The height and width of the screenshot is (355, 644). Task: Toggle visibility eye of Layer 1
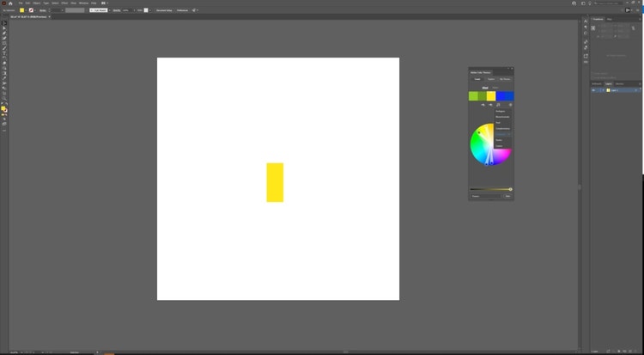click(593, 90)
